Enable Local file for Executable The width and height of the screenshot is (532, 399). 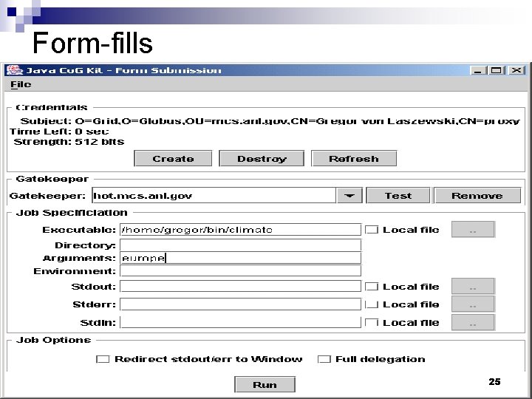(x=372, y=230)
